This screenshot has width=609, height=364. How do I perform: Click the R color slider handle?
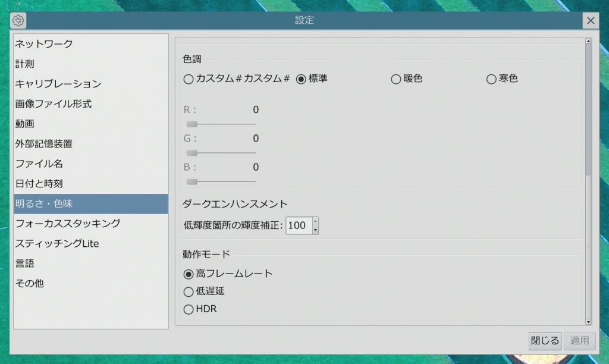192,124
